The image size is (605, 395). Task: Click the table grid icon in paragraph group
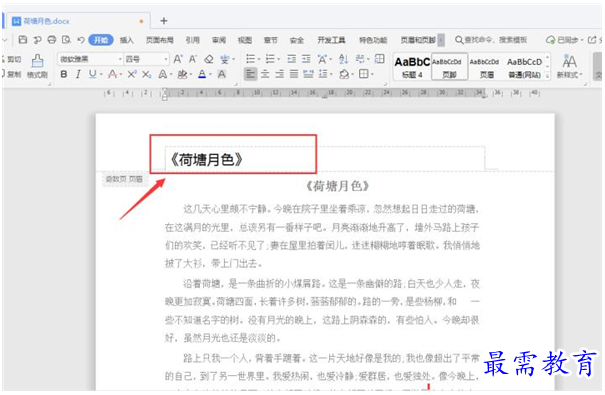(380, 59)
